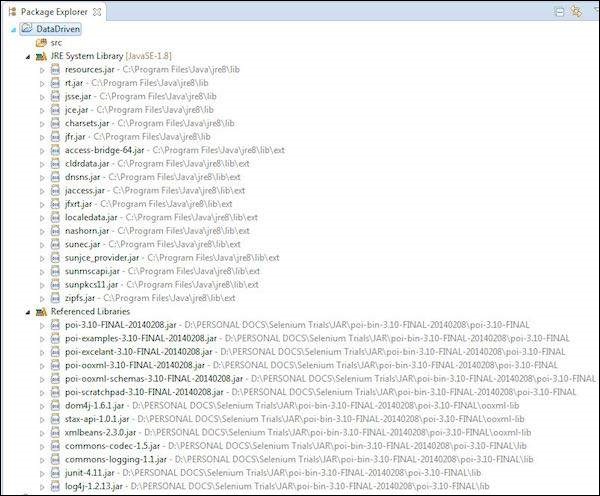
Task: Expand the zipfs.jar node
Action: [42, 299]
